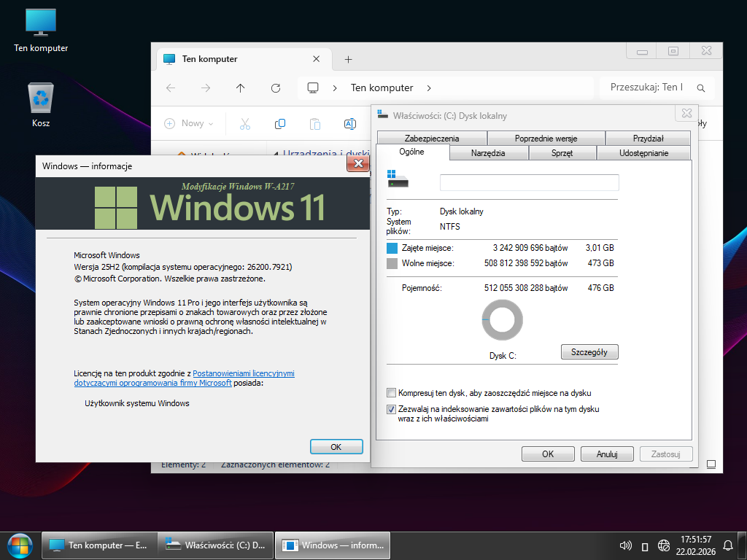Go up one folder with the Up arrow
The height and width of the screenshot is (560, 747).
pos(240,88)
